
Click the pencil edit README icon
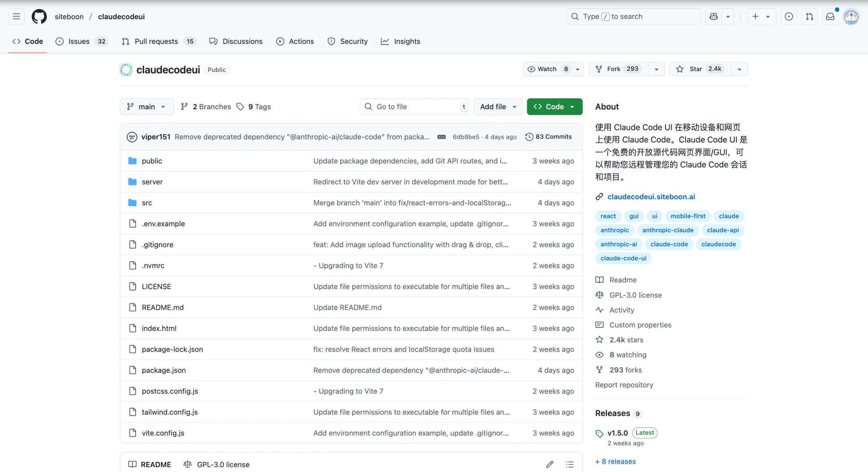pyautogui.click(x=550, y=464)
